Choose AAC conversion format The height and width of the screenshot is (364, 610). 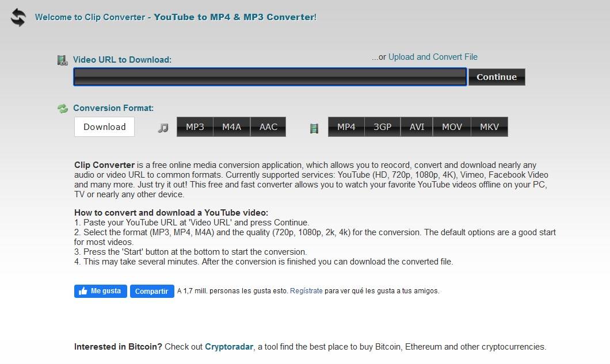tap(268, 127)
